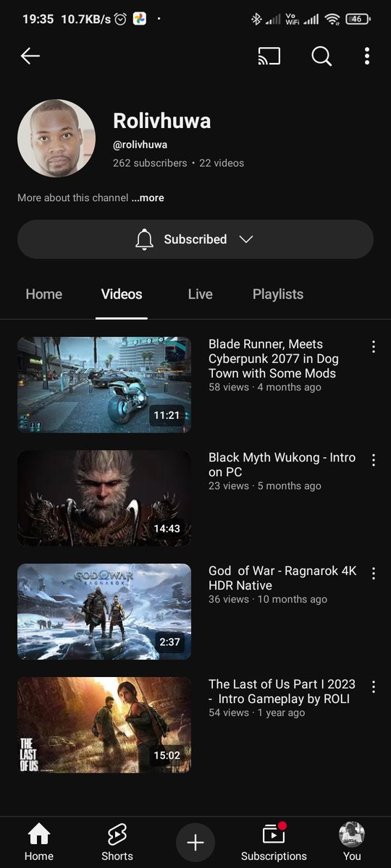Open options for God of War video
Viewport: 391px width, 868px height.
374,574
